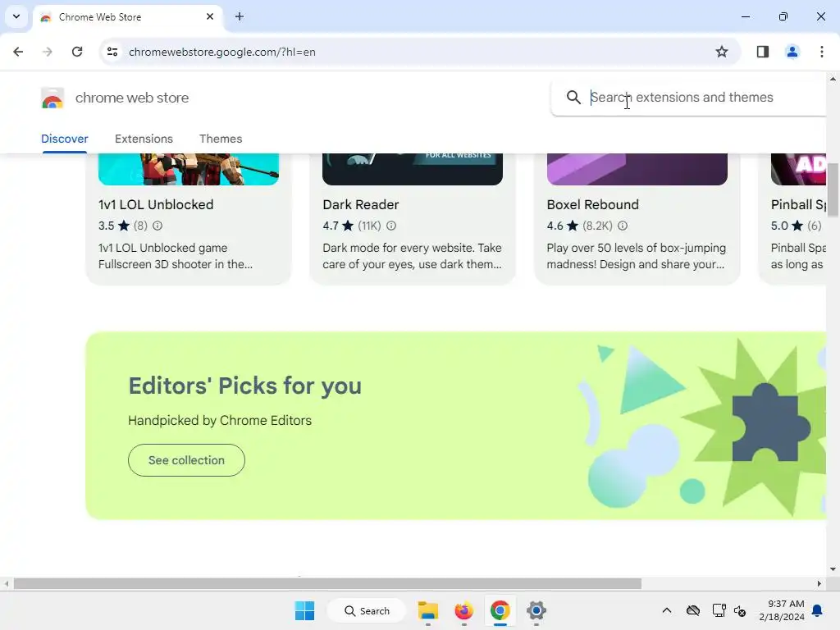Viewport: 840px width, 630px height.
Task: Click the muted volume tray icon
Action: [x=740, y=610]
